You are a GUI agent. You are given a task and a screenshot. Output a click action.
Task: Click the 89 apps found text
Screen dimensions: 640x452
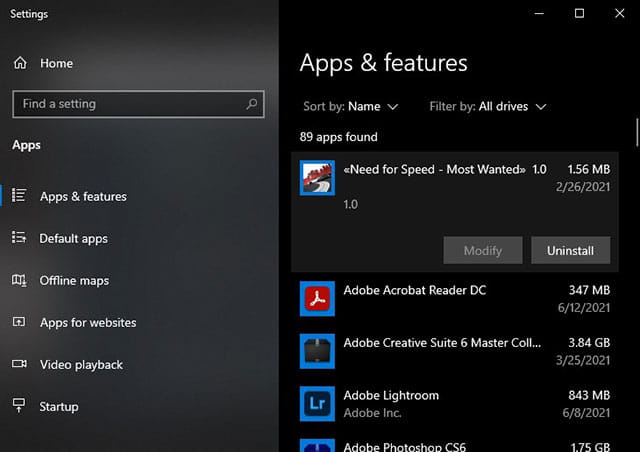point(338,137)
